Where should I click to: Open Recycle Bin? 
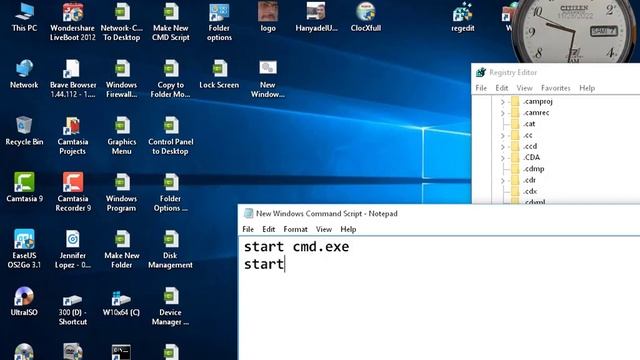pyautogui.click(x=24, y=131)
